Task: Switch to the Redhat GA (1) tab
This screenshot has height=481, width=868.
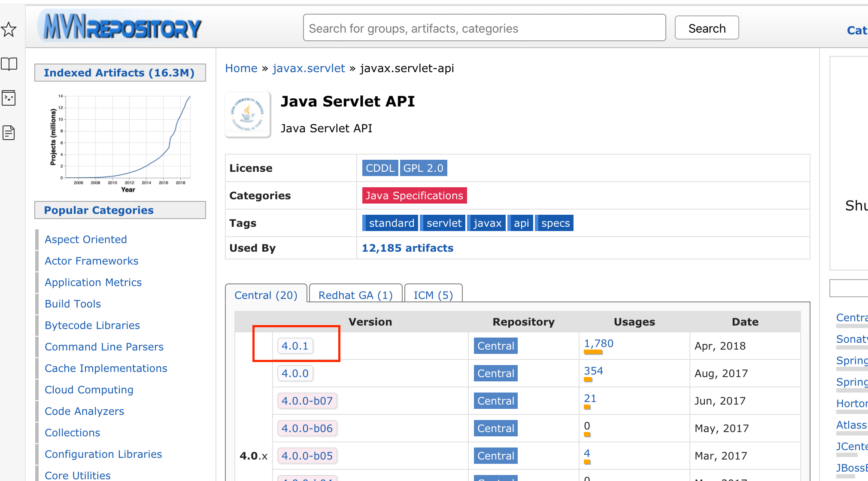Action: tap(355, 295)
